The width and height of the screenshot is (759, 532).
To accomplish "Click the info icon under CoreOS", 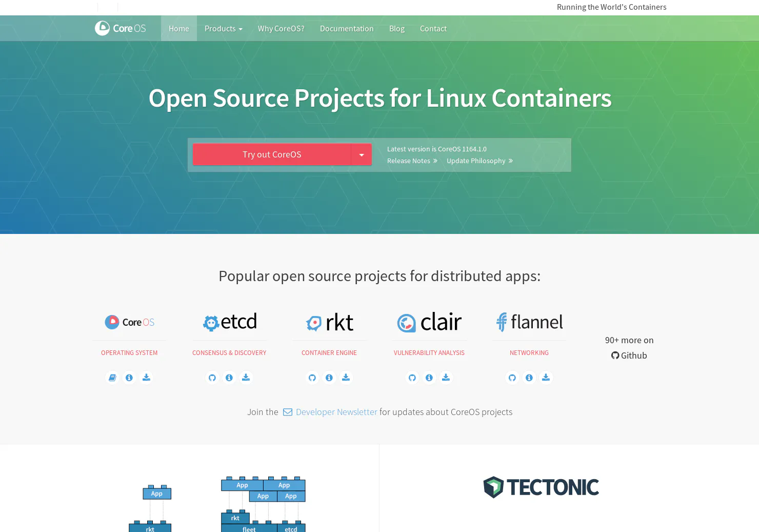I will click(129, 378).
